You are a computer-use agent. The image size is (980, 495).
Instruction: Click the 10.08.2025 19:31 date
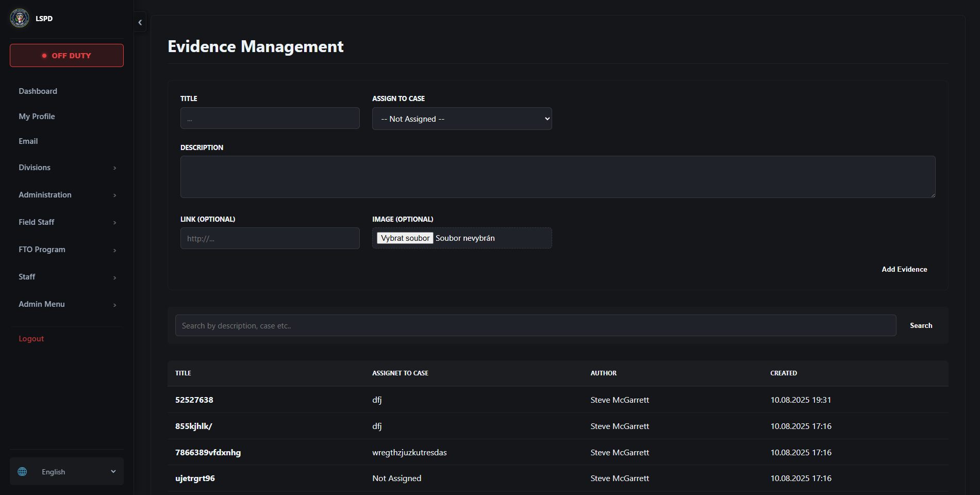[801, 400]
